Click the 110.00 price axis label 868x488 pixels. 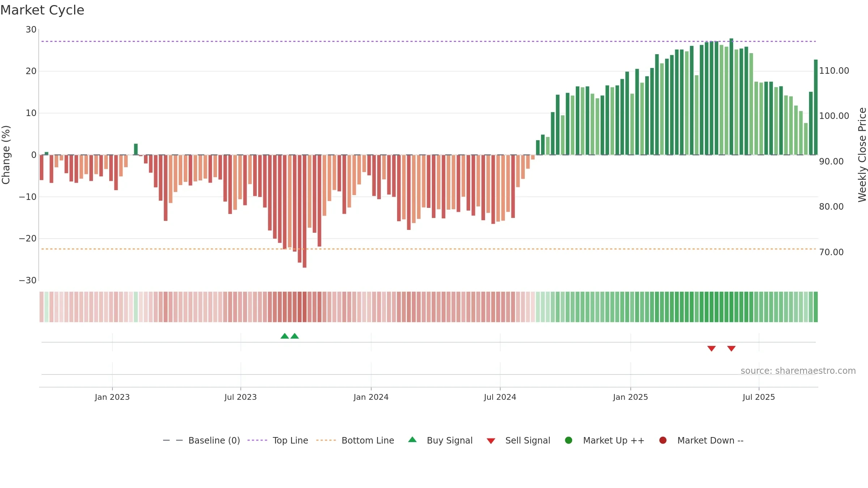(834, 71)
